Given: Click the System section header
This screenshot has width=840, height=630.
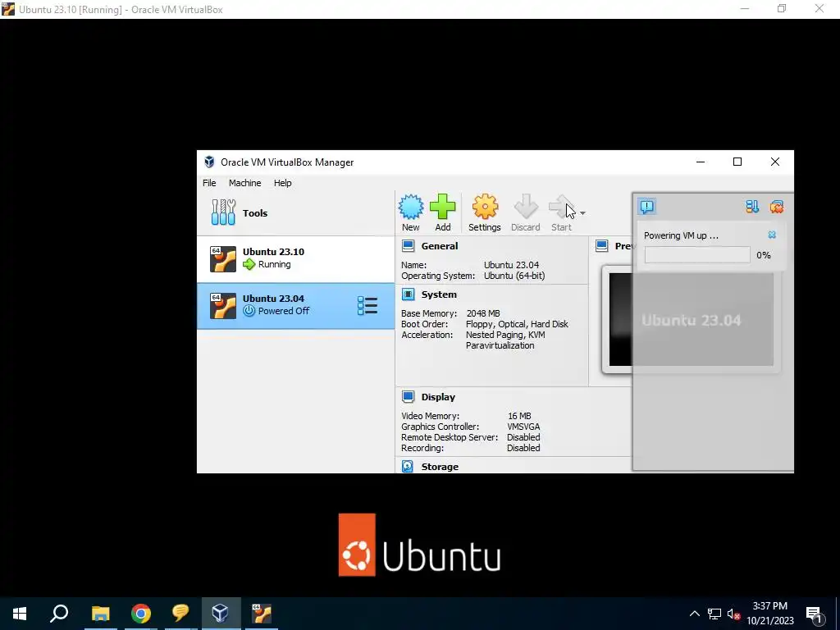Looking at the screenshot, I should pos(439,294).
